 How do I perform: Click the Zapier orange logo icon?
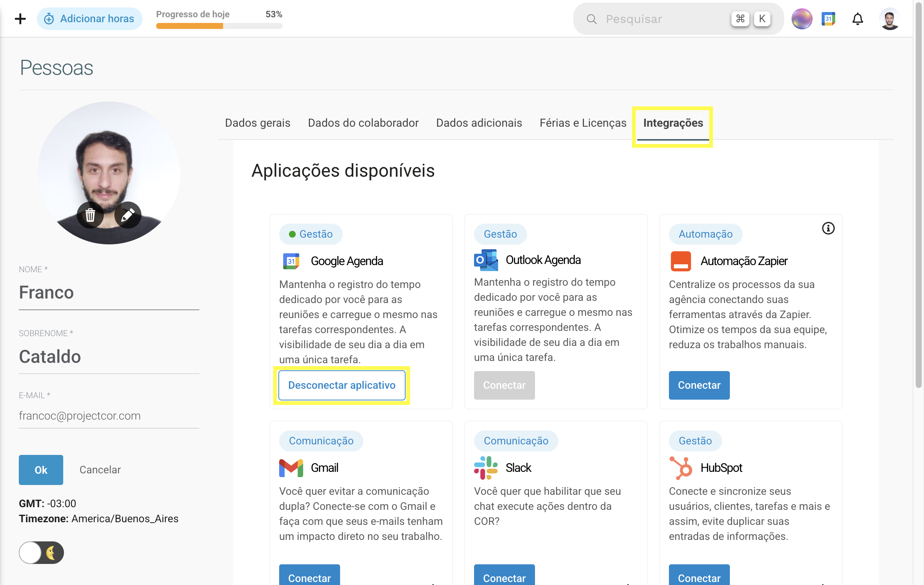click(680, 261)
